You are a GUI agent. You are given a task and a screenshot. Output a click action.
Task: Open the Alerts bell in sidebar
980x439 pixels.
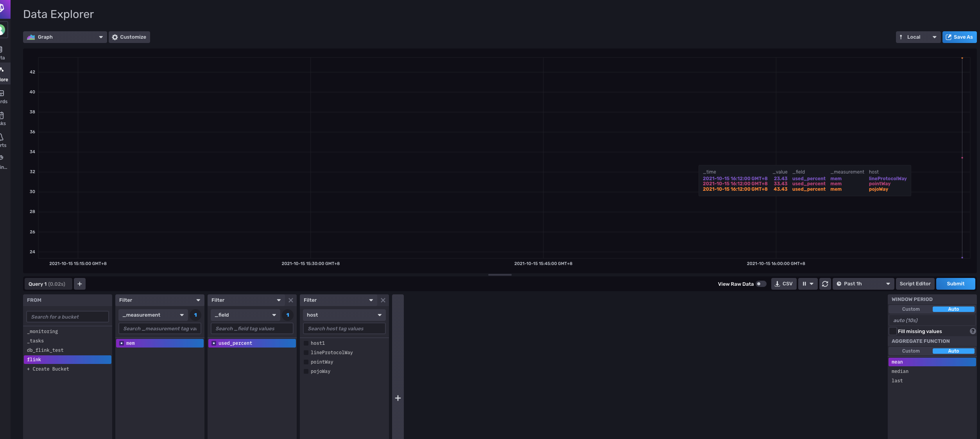coord(2,138)
